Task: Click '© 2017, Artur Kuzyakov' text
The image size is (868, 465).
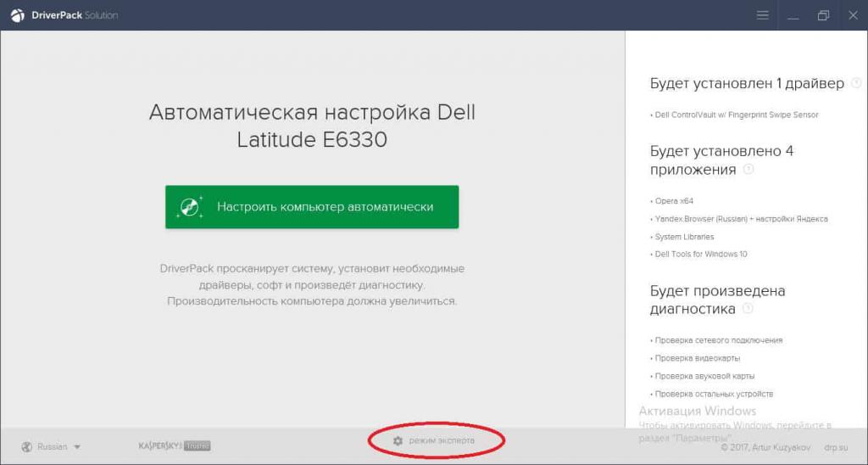Action: 765,446
